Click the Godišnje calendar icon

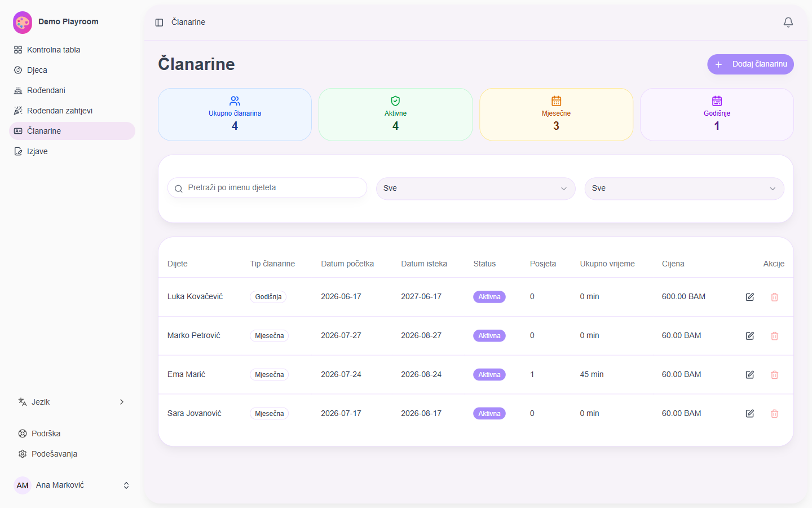tap(717, 101)
